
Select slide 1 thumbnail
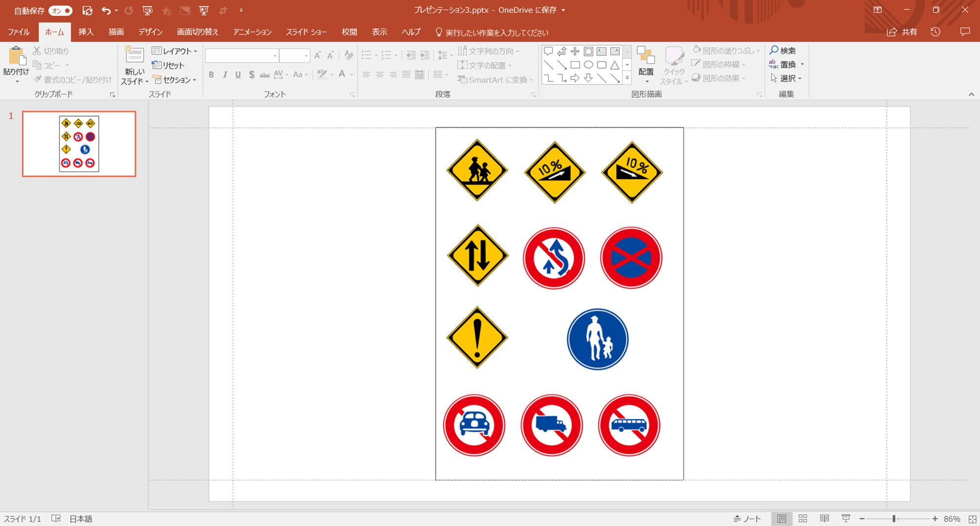[79, 144]
